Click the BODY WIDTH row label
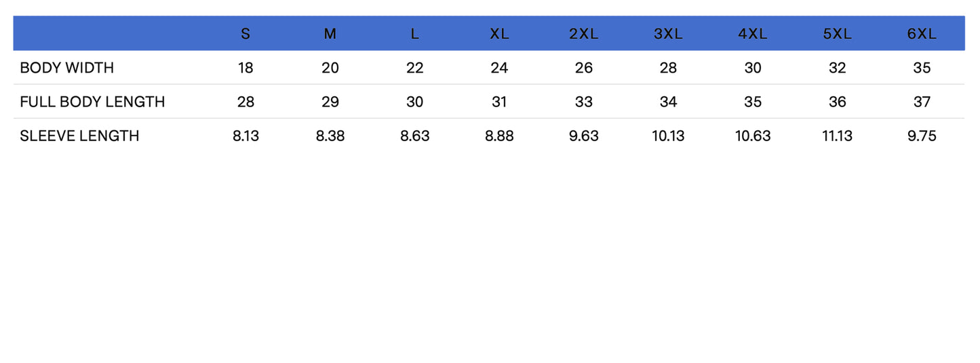980x363 pixels. pos(67,68)
